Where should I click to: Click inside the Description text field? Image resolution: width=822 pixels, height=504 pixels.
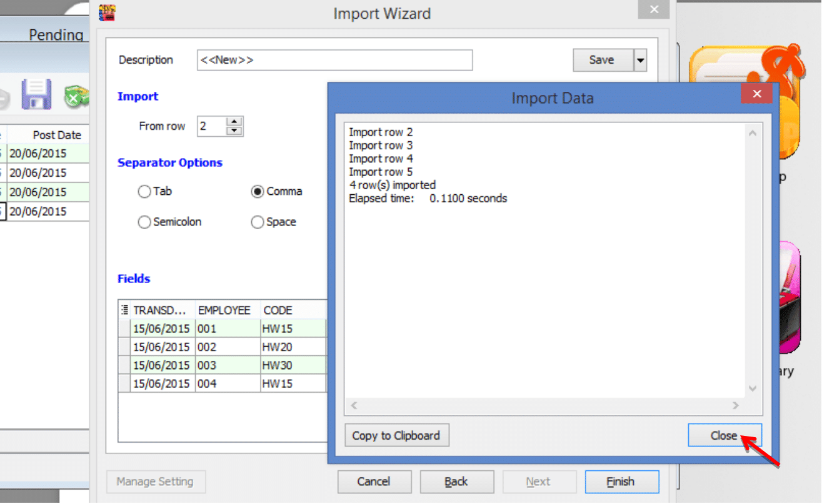click(334, 60)
